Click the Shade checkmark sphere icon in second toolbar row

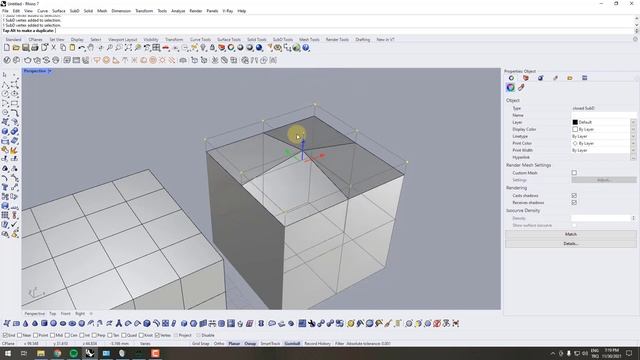coord(7,60)
